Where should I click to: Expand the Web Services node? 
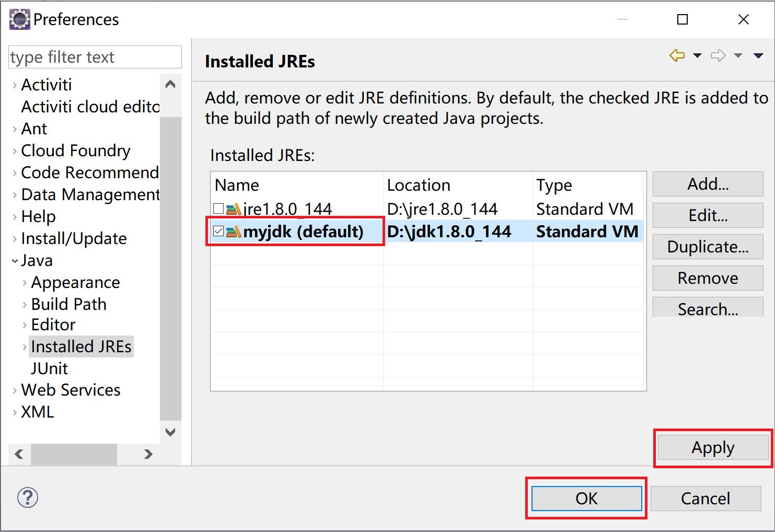pos(15,390)
